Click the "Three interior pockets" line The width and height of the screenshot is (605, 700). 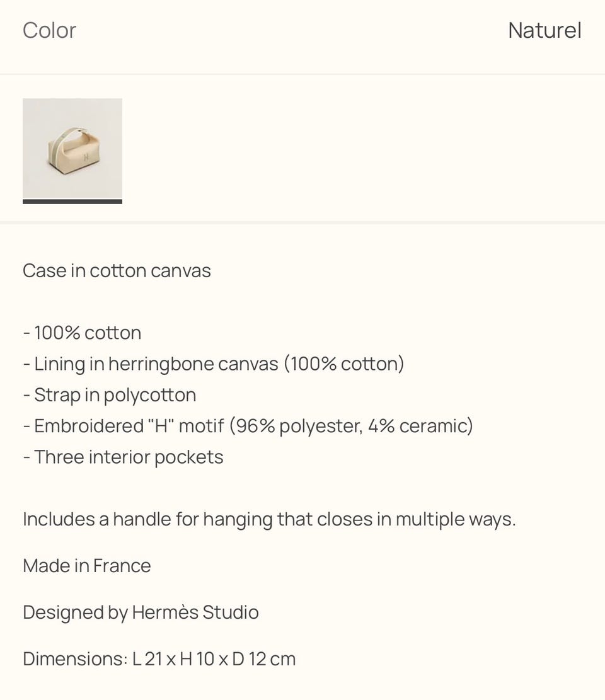[x=124, y=457]
